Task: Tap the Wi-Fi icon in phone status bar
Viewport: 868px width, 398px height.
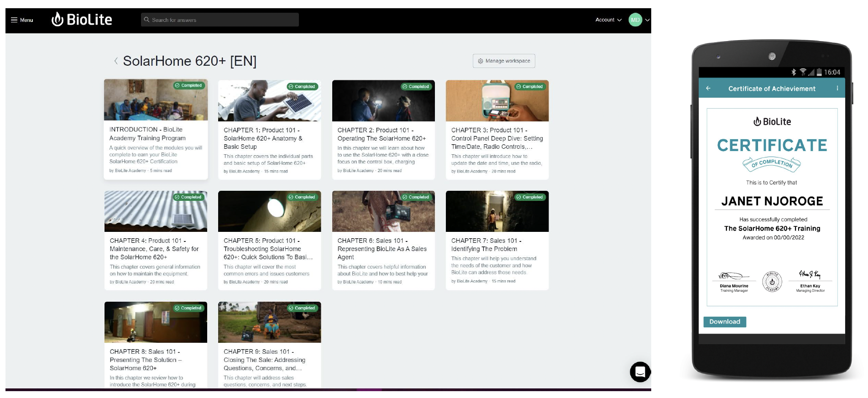Action: [x=803, y=72]
